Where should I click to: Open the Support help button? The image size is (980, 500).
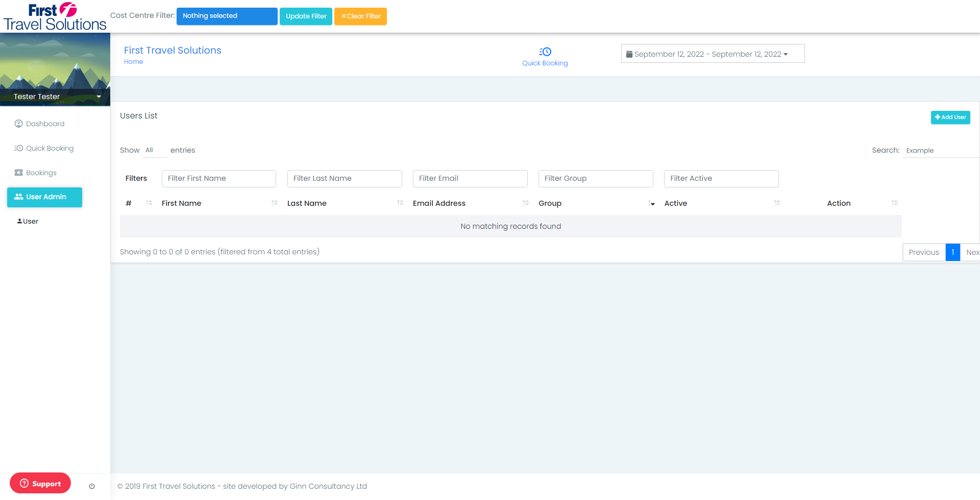[x=40, y=483]
